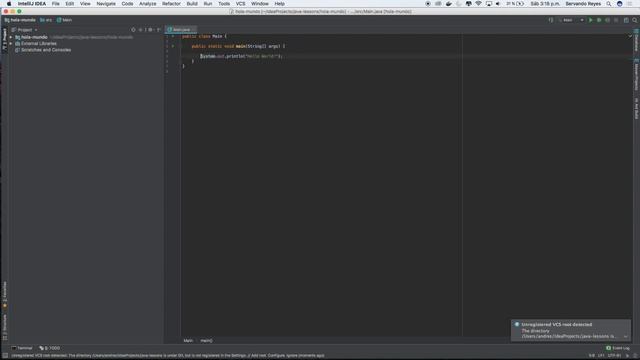Open the Main run configuration dropdown
Image resolution: width=640 pixels, height=360 pixels.
point(571,20)
